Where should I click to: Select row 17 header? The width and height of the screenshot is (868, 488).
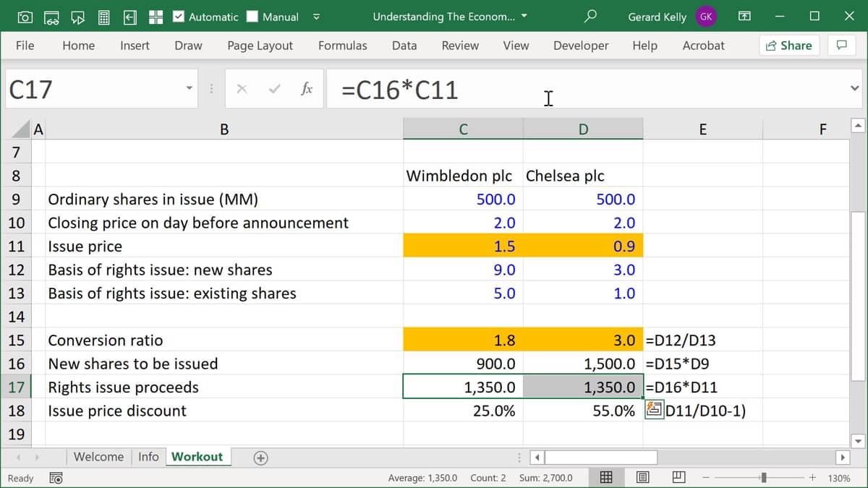17,387
